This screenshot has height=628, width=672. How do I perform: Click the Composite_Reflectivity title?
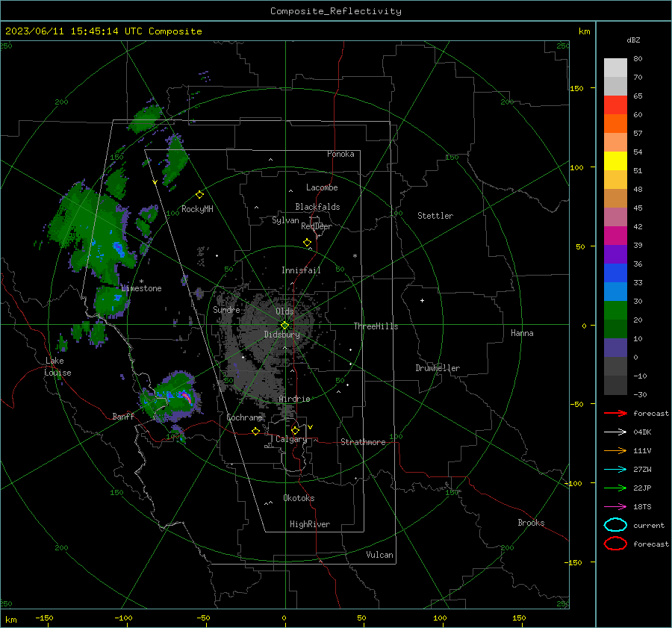[x=336, y=11]
